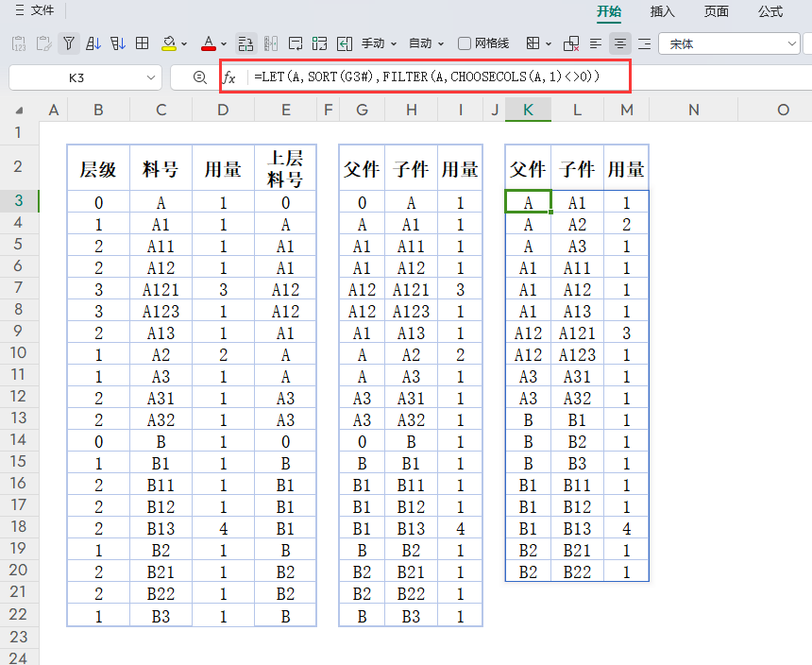Click the wrap text icon
This screenshot has height=665, width=812.
click(296, 43)
